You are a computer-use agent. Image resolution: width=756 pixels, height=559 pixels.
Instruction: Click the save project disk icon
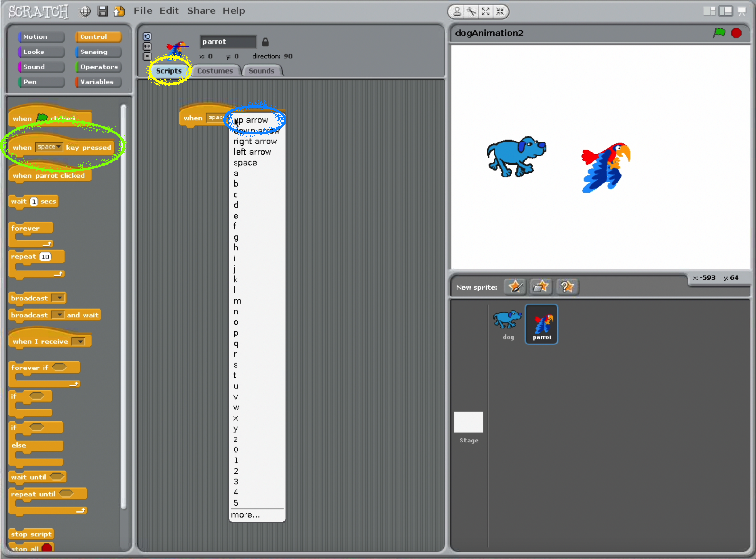pyautogui.click(x=102, y=12)
